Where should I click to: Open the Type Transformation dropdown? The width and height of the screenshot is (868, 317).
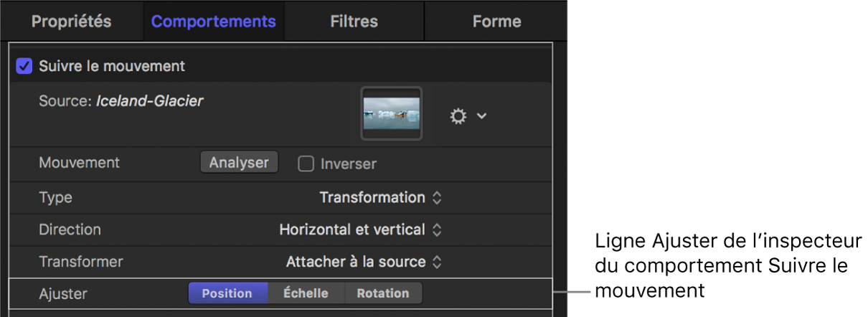(380, 197)
